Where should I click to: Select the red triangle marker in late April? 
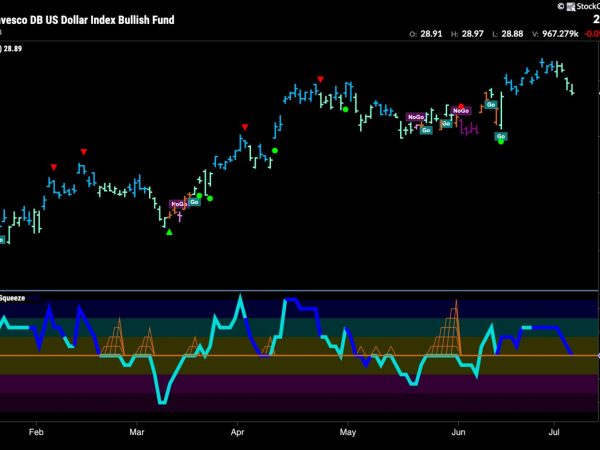(320, 80)
